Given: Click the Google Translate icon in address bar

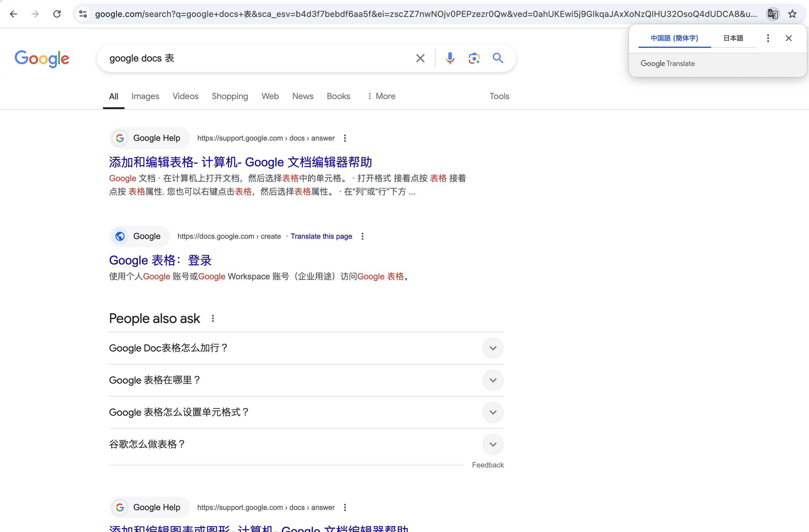Looking at the screenshot, I should tap(772, 14).
